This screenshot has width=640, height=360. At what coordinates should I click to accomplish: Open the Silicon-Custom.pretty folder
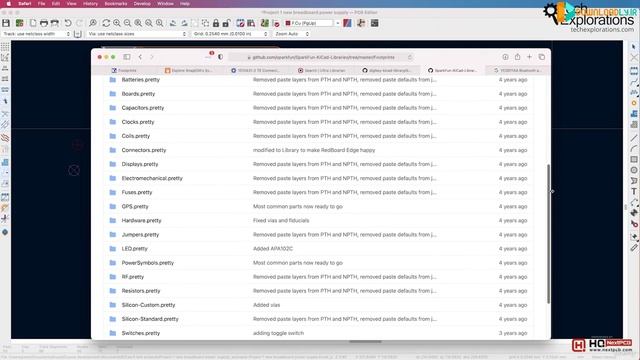[148, 305]
